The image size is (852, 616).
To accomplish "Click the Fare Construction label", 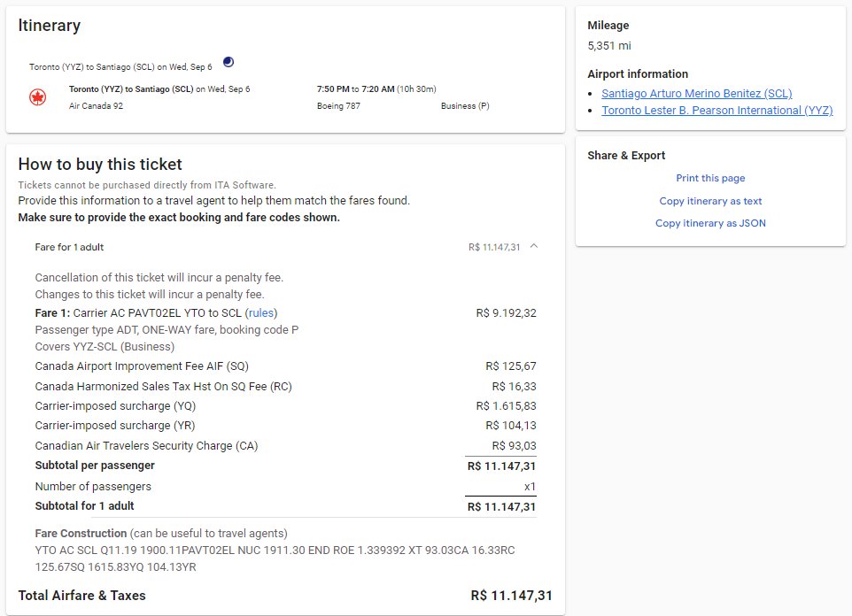I will pos(81,534).
